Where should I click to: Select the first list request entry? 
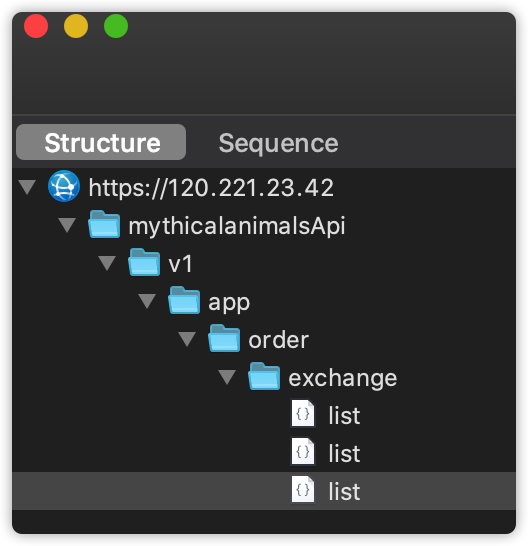344,415
